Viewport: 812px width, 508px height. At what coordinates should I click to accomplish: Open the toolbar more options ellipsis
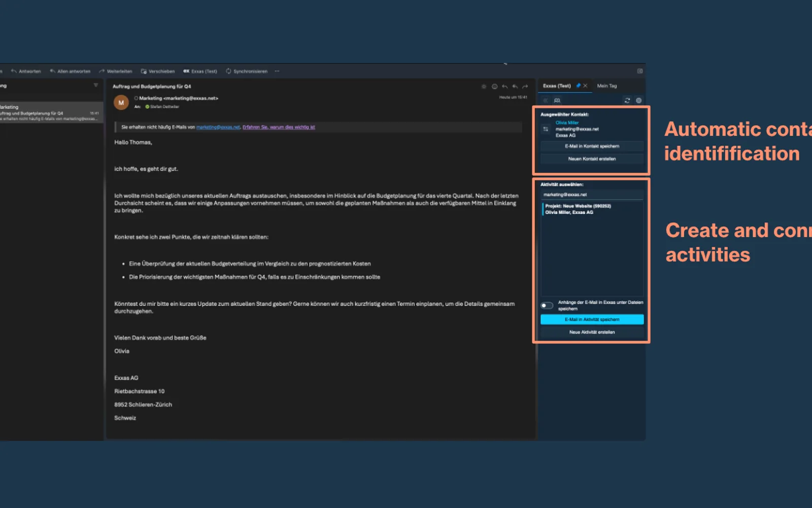tap(277, 71)
